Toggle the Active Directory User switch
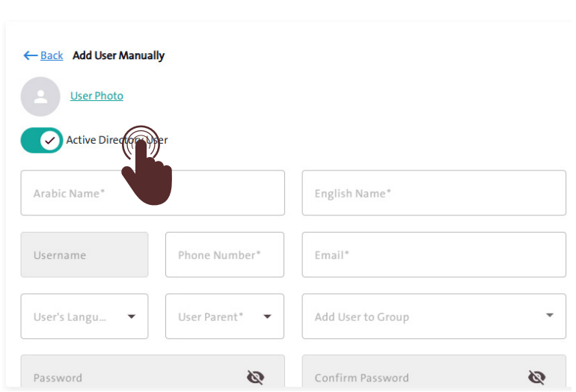This screenshot has width=576, height=392. [42, 140]
